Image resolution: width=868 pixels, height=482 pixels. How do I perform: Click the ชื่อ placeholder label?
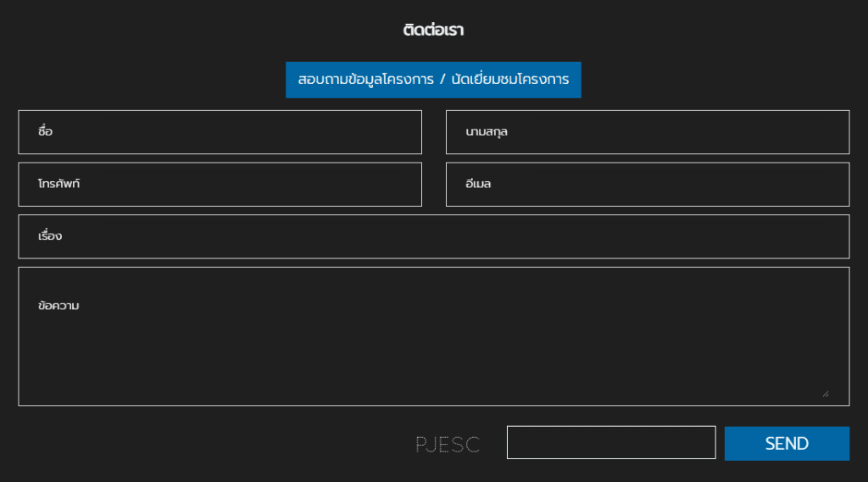click(x=46, y=132)
